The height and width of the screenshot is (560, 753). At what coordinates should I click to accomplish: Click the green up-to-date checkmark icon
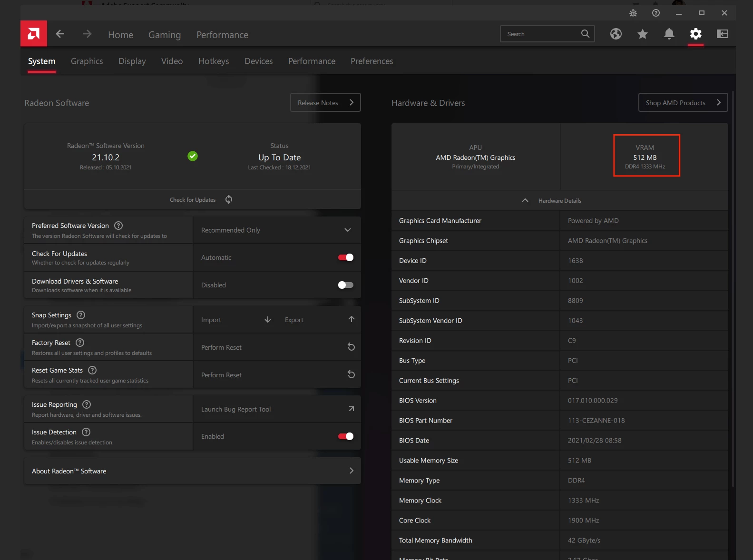coord(193,156)
